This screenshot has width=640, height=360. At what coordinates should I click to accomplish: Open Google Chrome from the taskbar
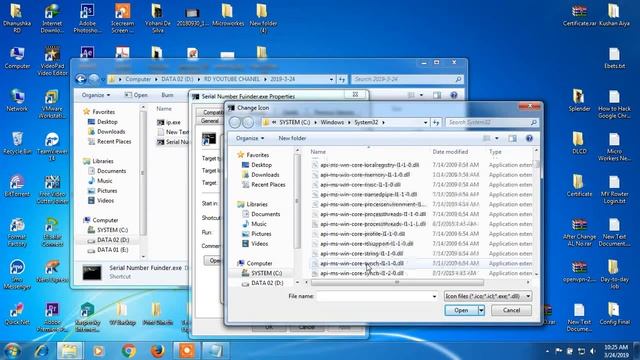coord(129,351)
